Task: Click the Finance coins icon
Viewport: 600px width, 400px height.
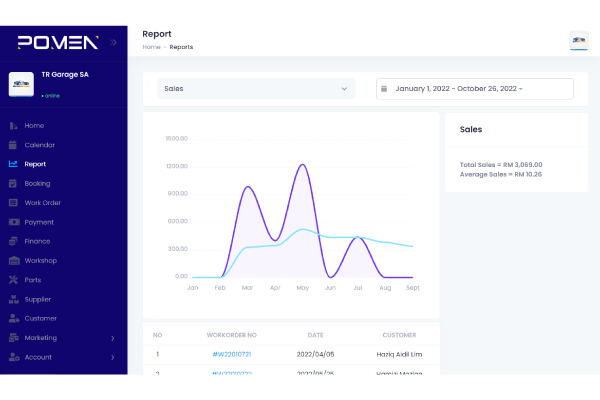Action: (13, 241)
